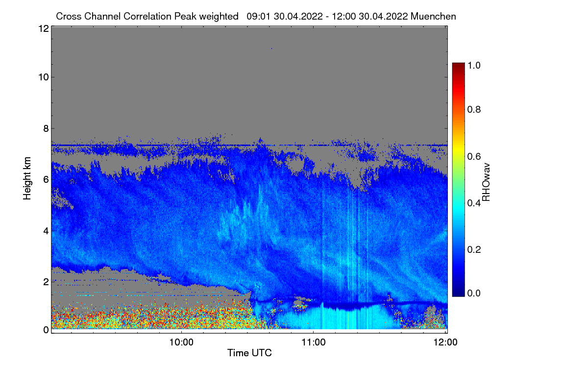Viewport: 588px width, 392px height.
Task: Click the 'Height km' y-axis label
Action: (x=27, y=179)
